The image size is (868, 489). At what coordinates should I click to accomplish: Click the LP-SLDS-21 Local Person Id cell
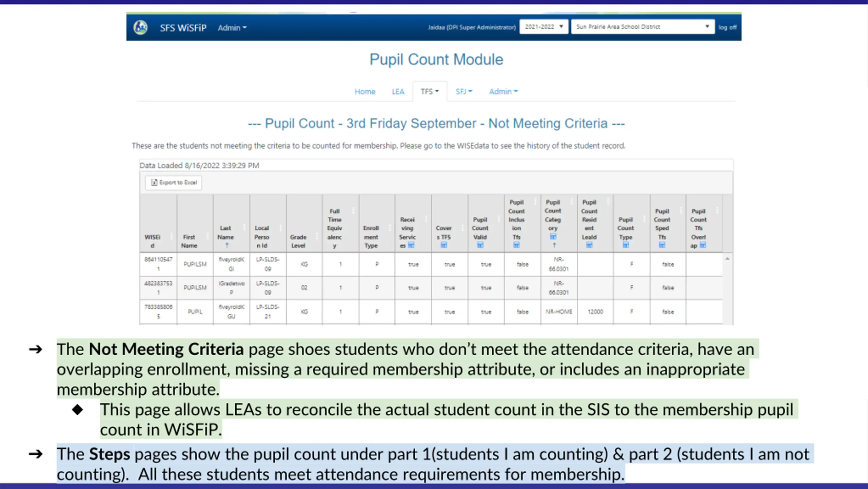pos(268,312)
